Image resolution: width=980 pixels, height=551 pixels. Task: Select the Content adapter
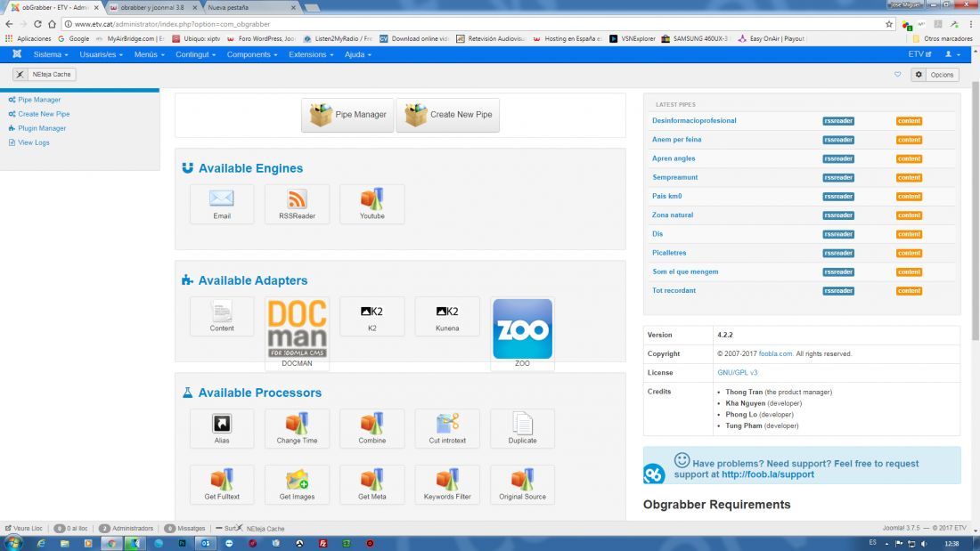click(x=222, y=316)
